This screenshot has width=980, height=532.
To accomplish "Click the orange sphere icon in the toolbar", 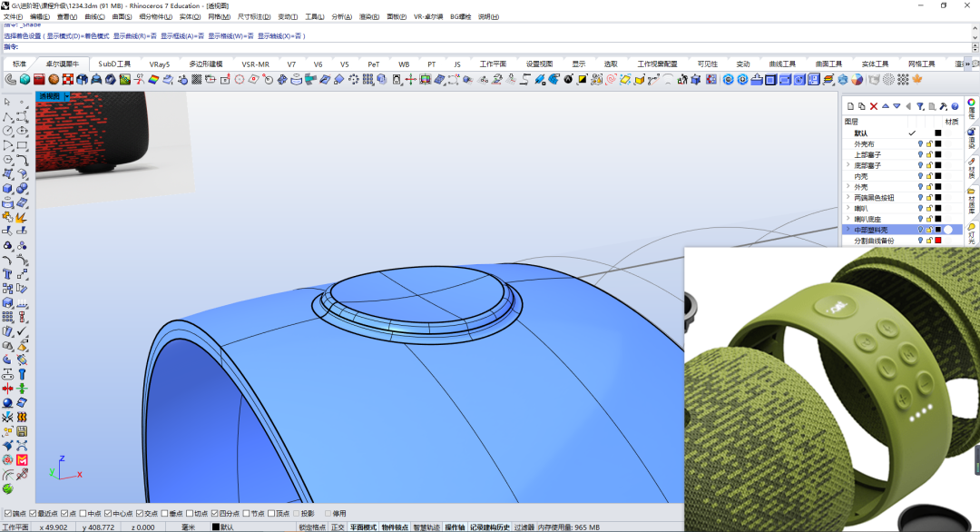I will coord(54,79).
